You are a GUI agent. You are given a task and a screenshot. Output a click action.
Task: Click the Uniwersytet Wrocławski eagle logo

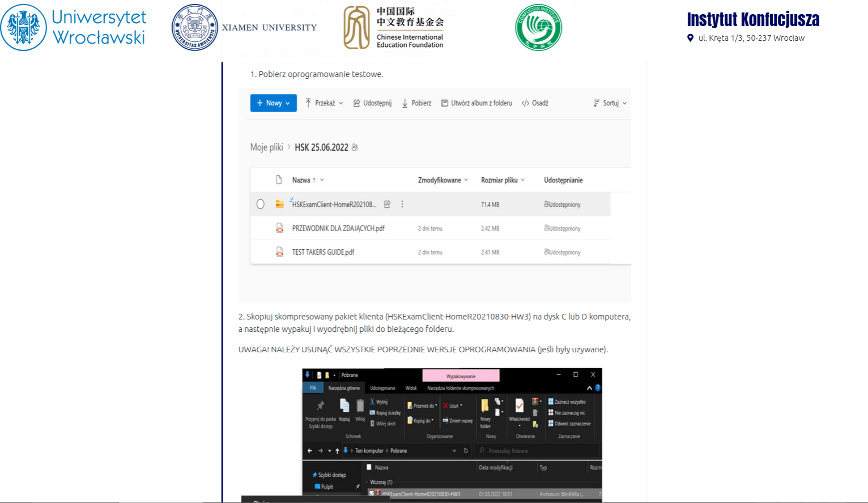click(24, 27)
